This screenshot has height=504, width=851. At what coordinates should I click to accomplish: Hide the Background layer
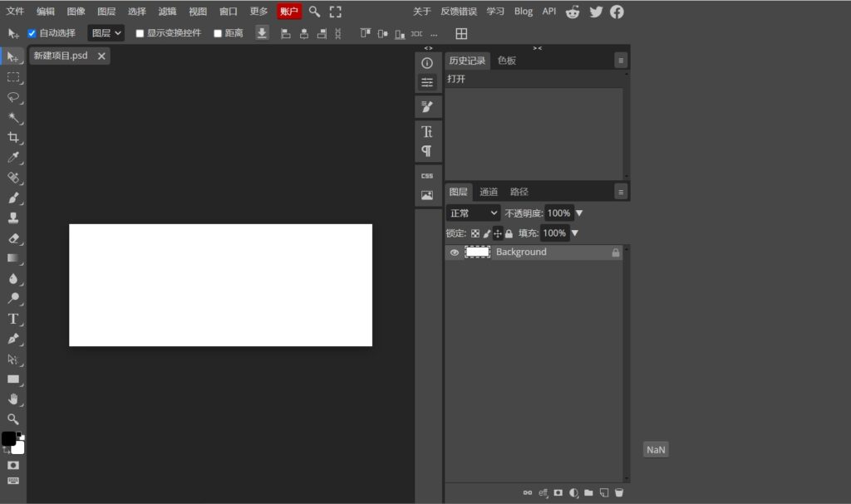click(x=453, y=252)
